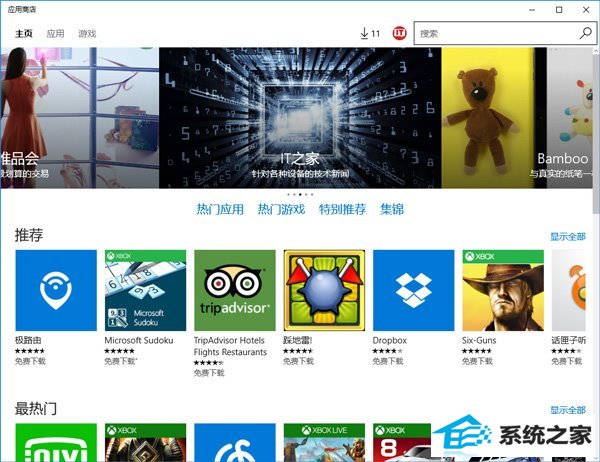Show all apps in 最热门 section
The width and height of the screenshot is (600, 462).
pyautogui.click(x=568, y=410)
